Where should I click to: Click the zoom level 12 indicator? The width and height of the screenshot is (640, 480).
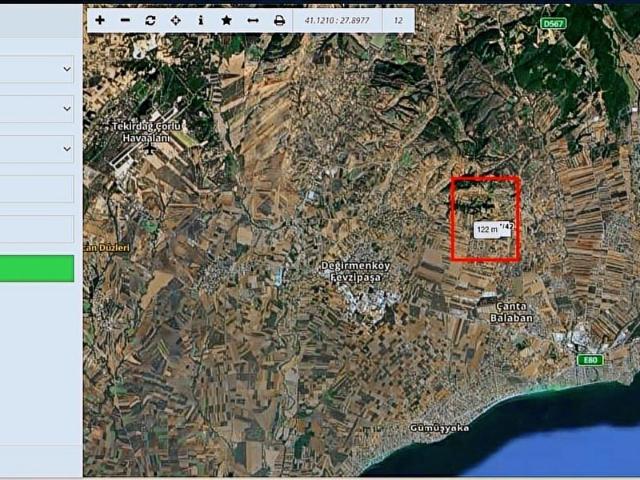tap(399, 20)
